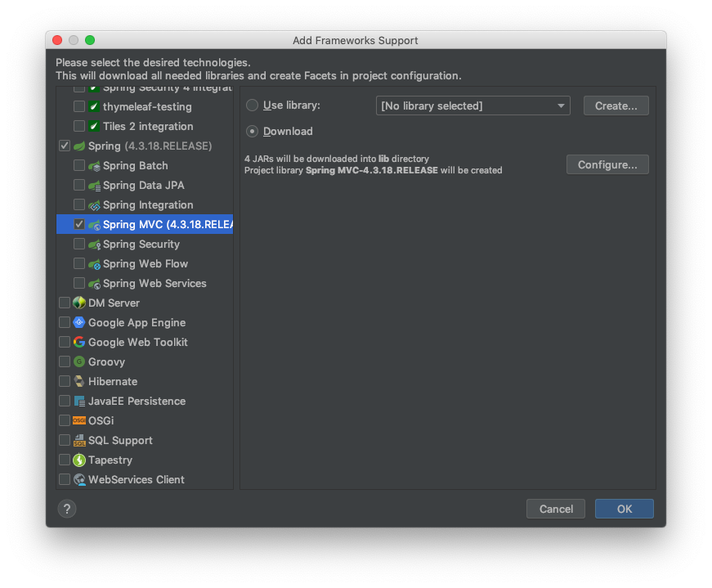Check the Spring Integration checkbox
This screenshot has height=588, width=712.
79,205
